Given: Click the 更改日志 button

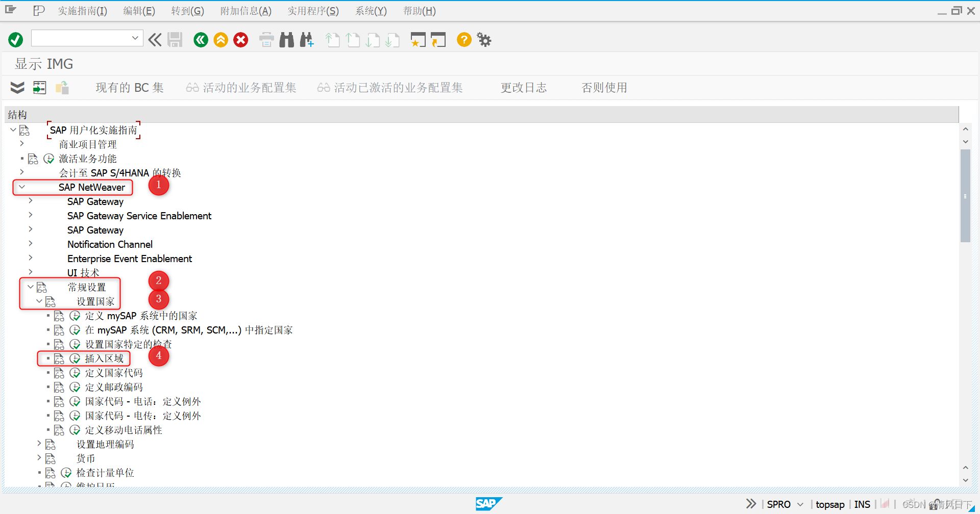Looking at the screenshot, I should [x=524, y=88].
